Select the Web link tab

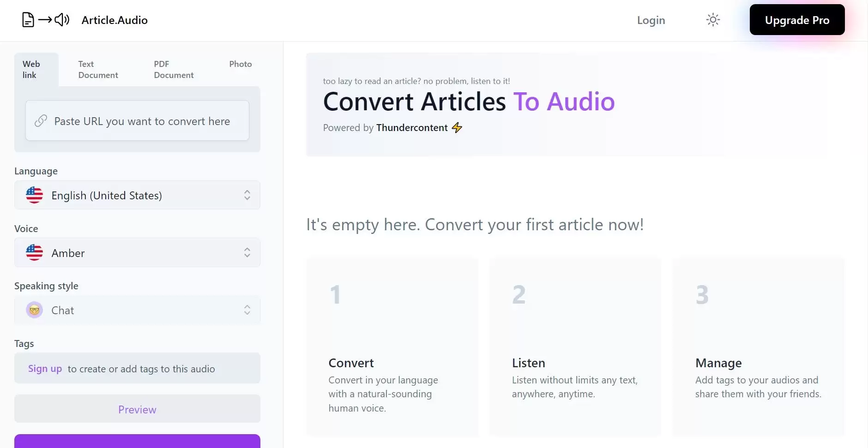click(31, 70)
